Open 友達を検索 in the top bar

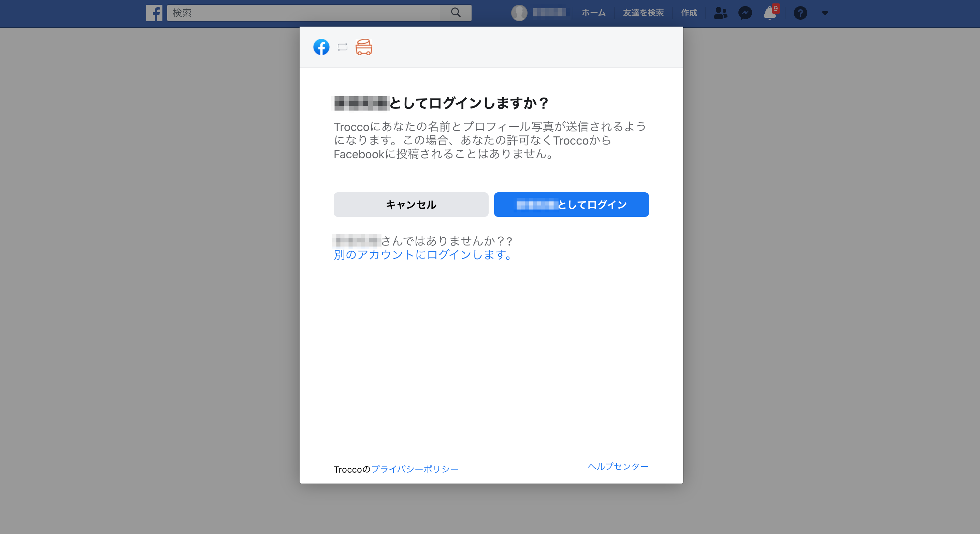click(643, 13)
